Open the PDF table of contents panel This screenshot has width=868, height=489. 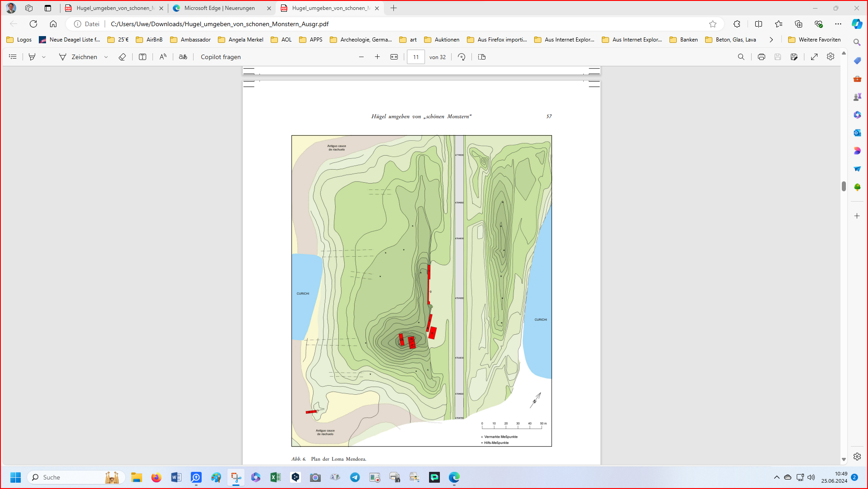13,57
